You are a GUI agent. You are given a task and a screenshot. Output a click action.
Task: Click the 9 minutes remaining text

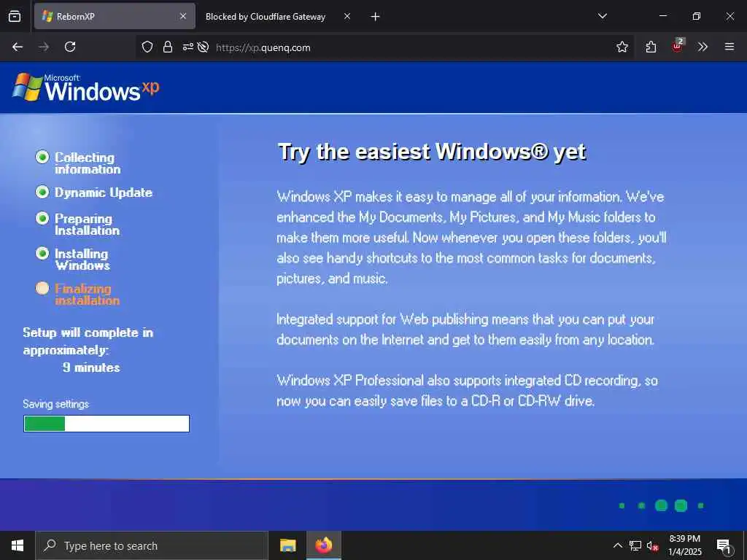[x=91, y=367]
